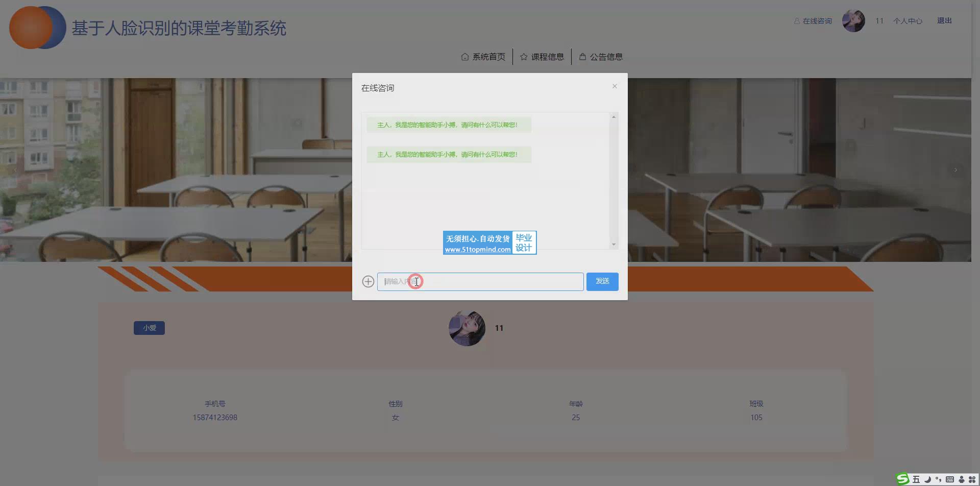Click the user avatar in header
The width and height of the screenshot is (980, 486).
(x=853, y=21)
